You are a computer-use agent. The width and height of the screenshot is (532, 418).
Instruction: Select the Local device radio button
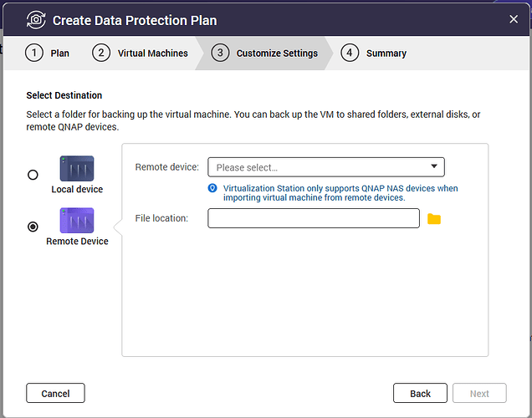(33, 175)
